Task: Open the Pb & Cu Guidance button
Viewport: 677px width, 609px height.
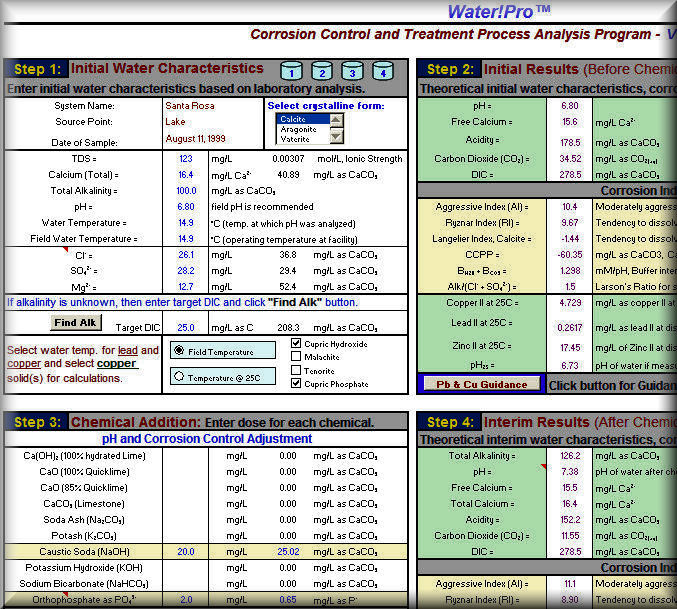Action: [482, 384]
